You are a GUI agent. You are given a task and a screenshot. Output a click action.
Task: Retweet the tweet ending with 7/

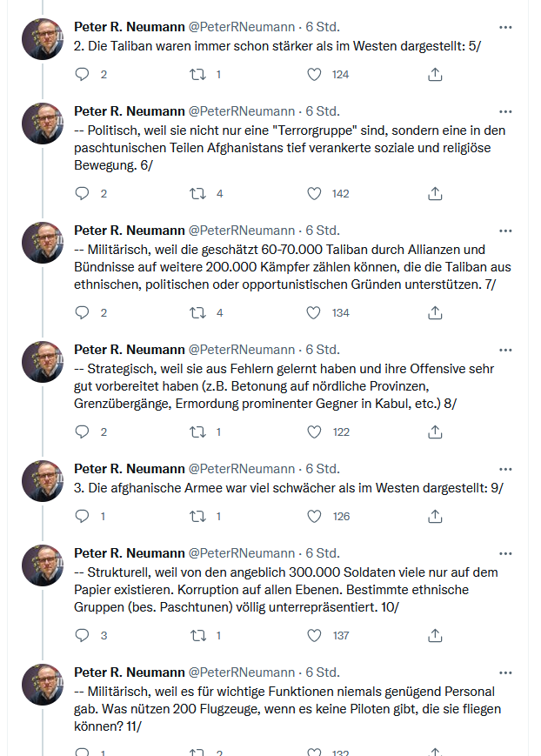tap(197, 312)
